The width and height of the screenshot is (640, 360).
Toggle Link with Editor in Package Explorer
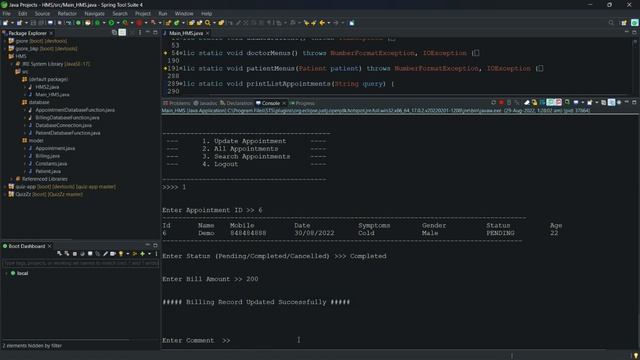coord(122,33)
